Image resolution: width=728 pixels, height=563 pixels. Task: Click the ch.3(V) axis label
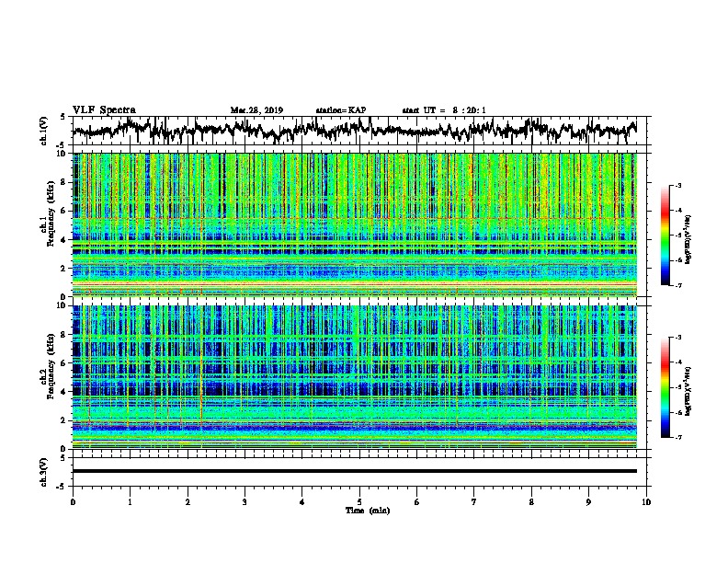(43, 472)
